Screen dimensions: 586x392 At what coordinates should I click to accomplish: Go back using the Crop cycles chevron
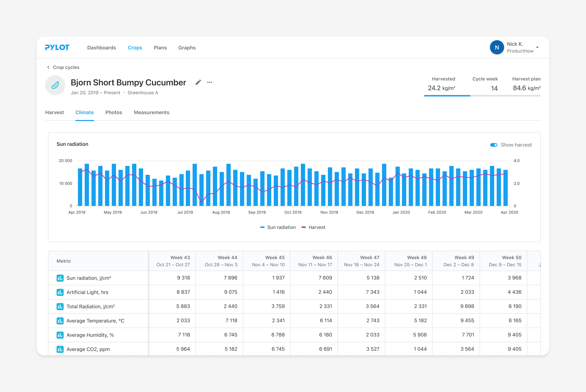pos(49,67)
